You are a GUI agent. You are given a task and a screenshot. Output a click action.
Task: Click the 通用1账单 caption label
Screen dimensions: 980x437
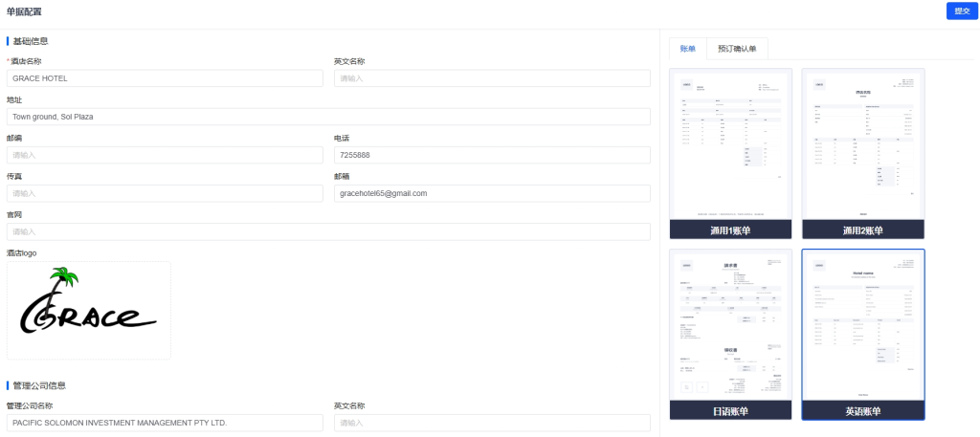tap(730, 230)
